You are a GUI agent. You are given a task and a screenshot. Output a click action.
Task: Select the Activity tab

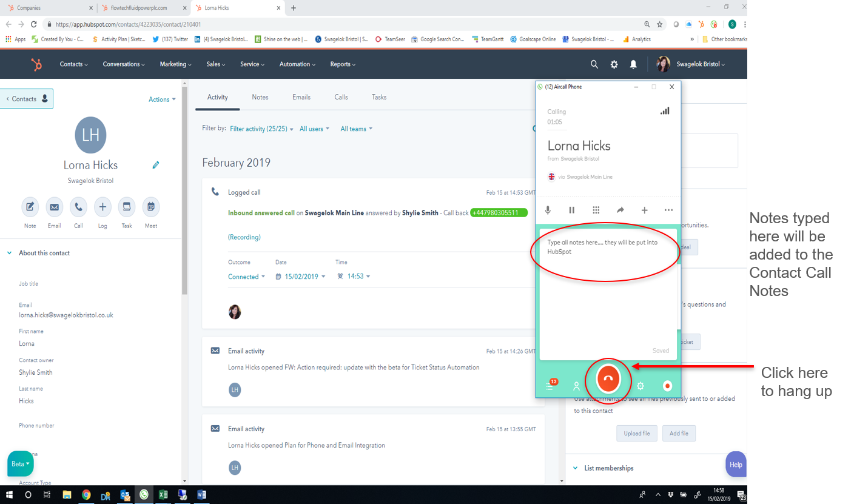tap(218, 97)
